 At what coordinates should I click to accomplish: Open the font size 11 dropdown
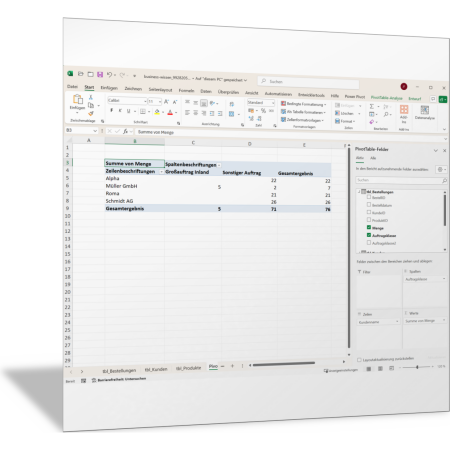pyautogui.click(x=160, y=102)
